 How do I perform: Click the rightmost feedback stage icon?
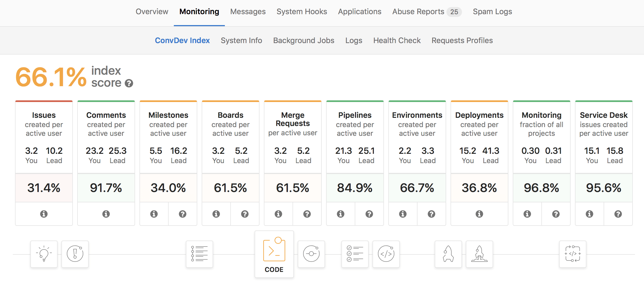point(573,254)
